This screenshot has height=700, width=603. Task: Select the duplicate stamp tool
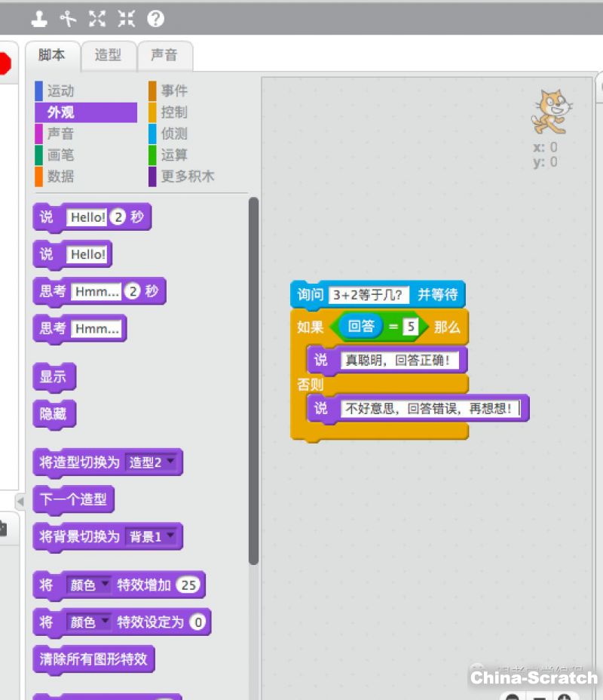39,18
